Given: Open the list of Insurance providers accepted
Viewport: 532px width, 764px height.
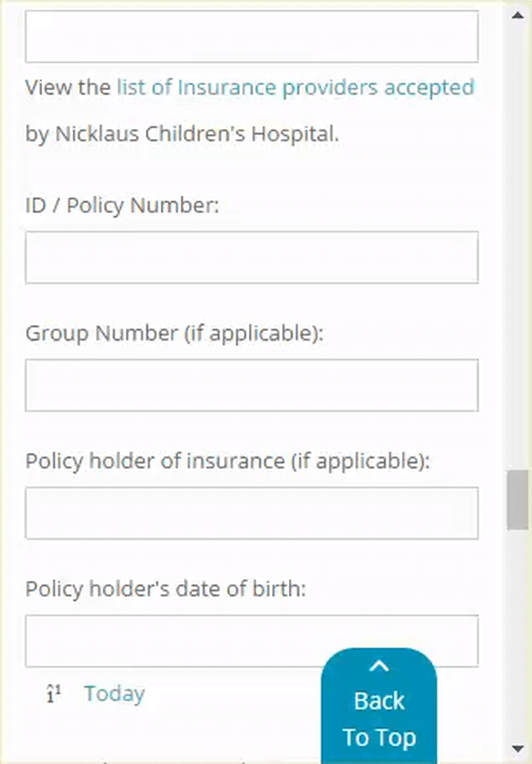Looking at the screenshot, I should 295,87.
